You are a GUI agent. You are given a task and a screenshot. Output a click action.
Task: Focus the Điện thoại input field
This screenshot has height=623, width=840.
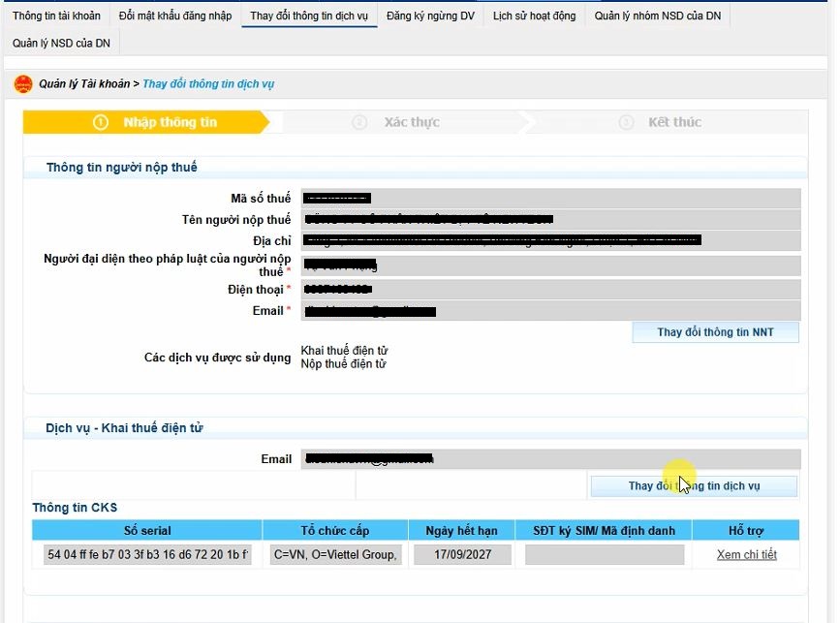coord(550,290)
